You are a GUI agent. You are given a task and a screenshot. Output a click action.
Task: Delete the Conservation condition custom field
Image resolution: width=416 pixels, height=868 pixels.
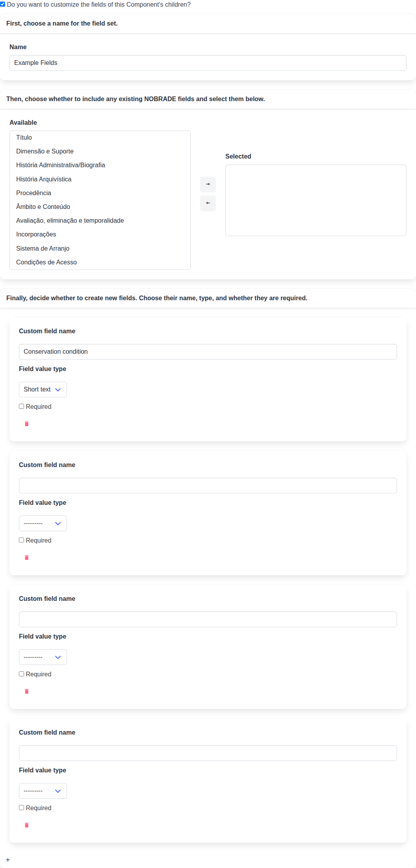pos(27,424)
